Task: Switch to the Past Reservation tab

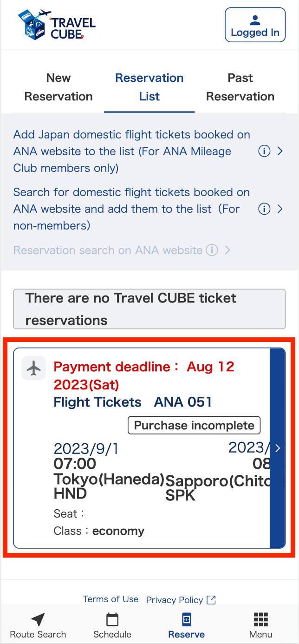Action: click(x=240, y=87)
